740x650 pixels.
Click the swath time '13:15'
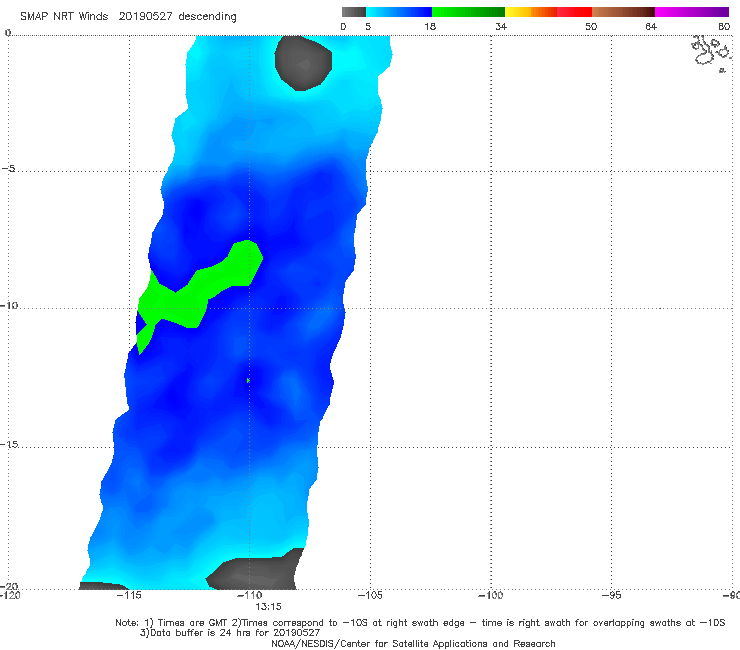268,607
